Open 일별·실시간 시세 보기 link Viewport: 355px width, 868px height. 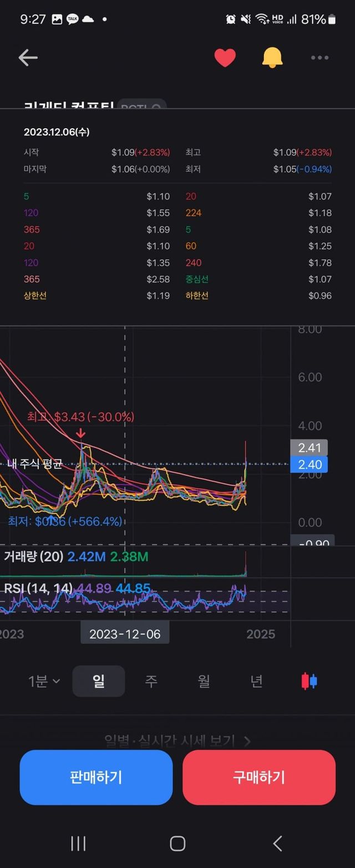pyautogui.click(x=177, y=740)
